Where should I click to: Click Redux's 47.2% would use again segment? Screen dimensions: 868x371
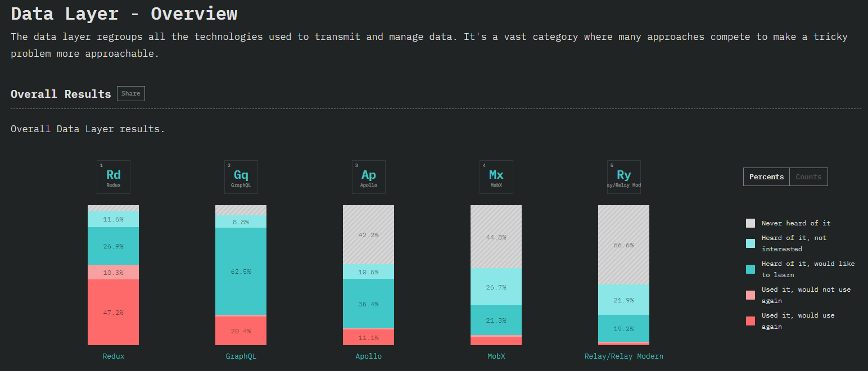coord(114,313)
